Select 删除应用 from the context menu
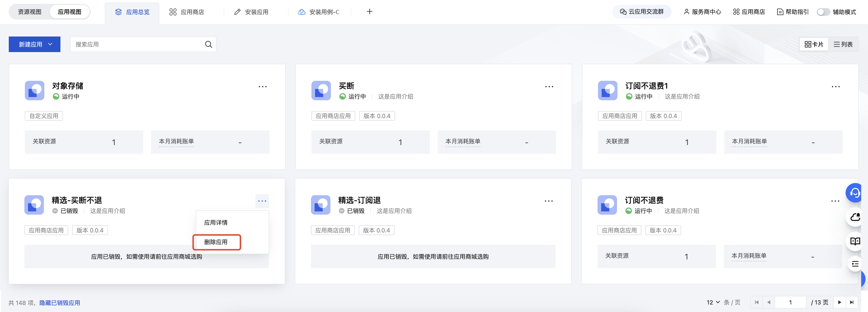This screenshot has width=868, height=312. coord(216,242)
